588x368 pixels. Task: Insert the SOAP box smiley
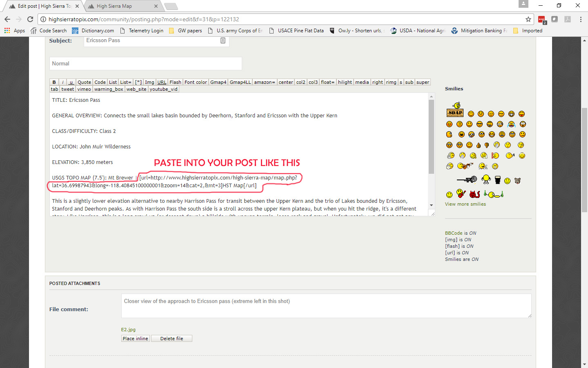(x=455, y=110)
